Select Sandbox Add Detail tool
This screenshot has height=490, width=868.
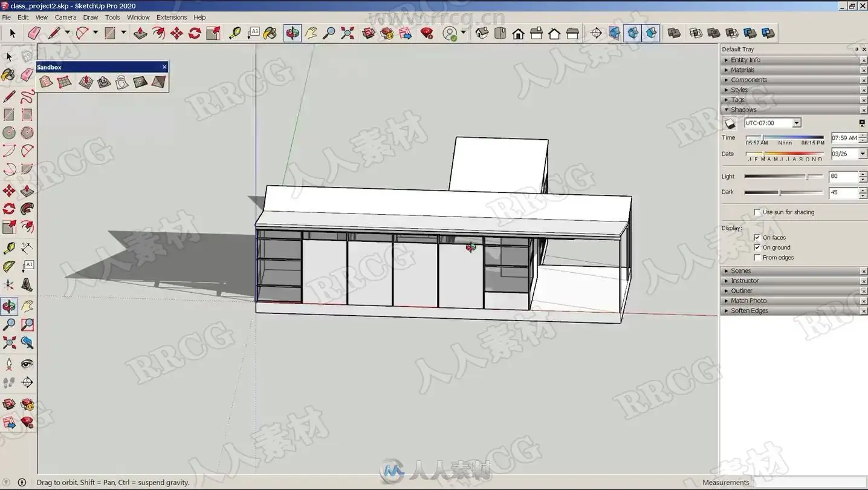[140, 82]
